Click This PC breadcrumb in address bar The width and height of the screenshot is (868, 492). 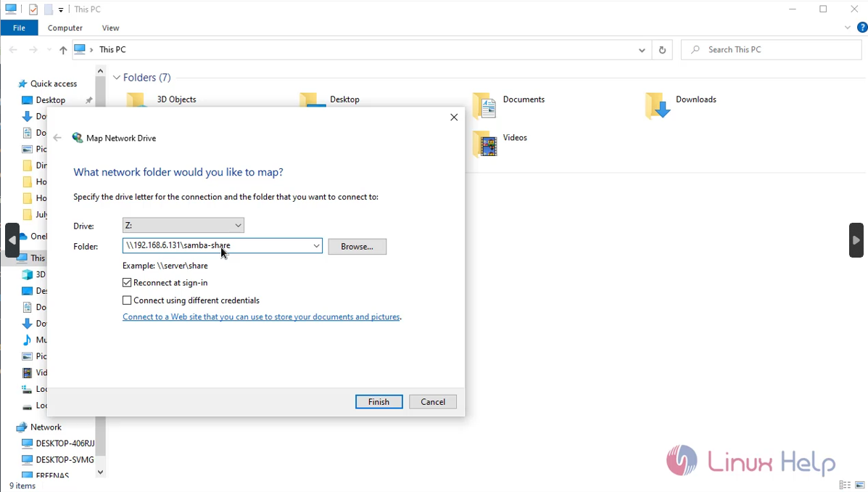tap(112, 49)
